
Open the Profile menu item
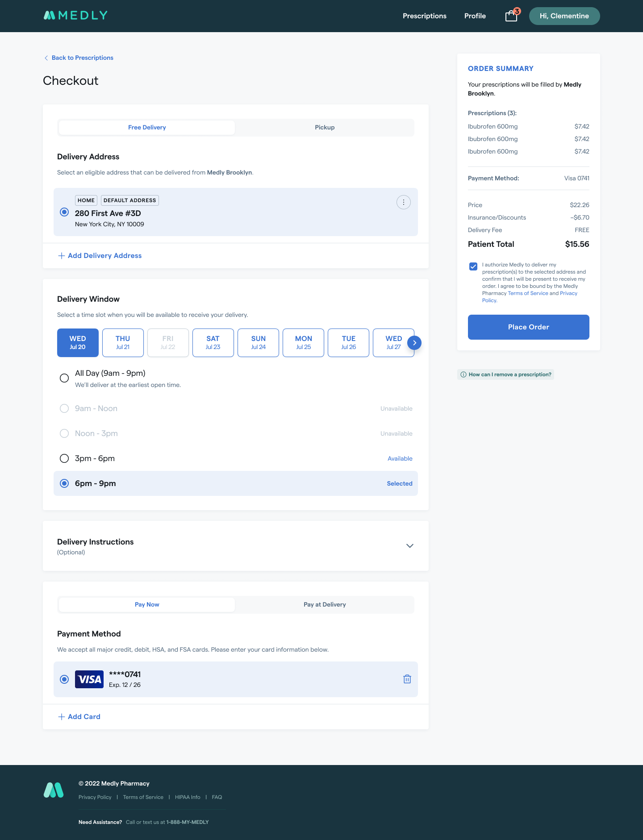pyautogui.click(x=475, y=16)
